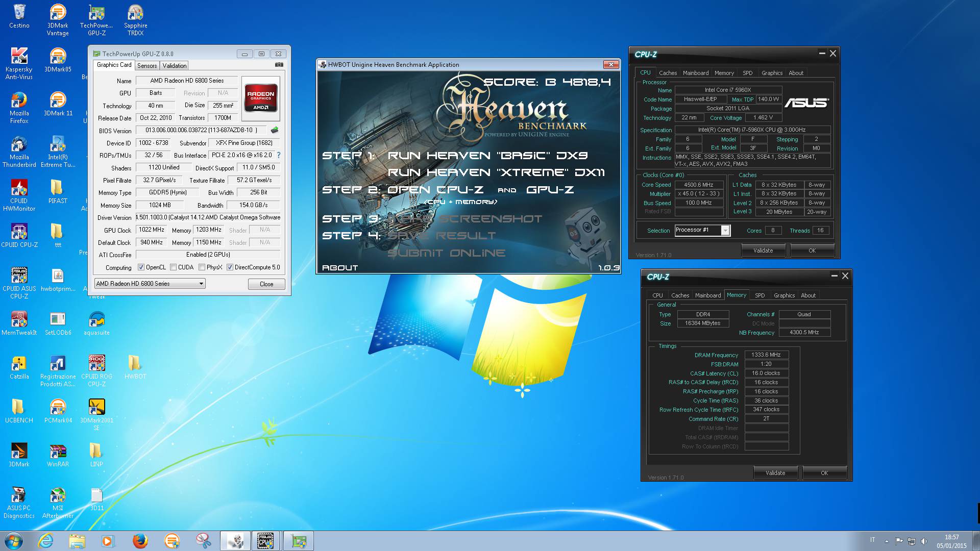980x551 pixels.
Task: Open the 3D11 text file icon
Action: [x=96, y=499]
